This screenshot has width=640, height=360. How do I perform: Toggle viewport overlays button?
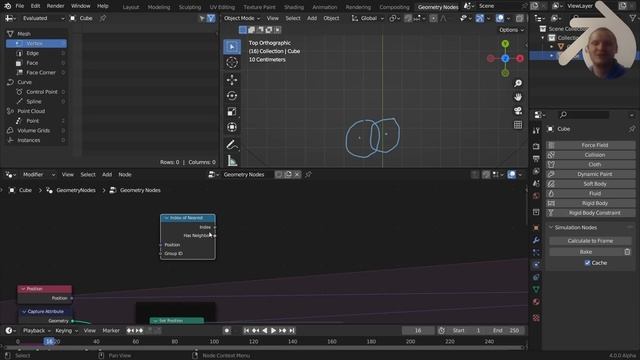click(x=500, y=18)
